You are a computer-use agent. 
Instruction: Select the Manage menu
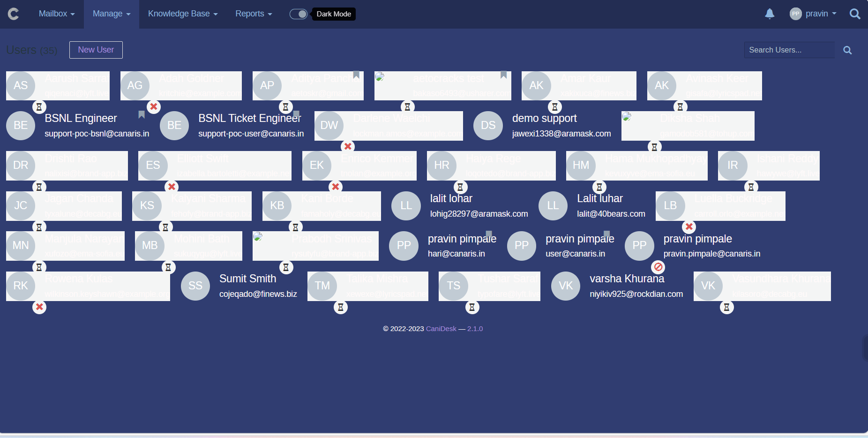click(111, 14)
